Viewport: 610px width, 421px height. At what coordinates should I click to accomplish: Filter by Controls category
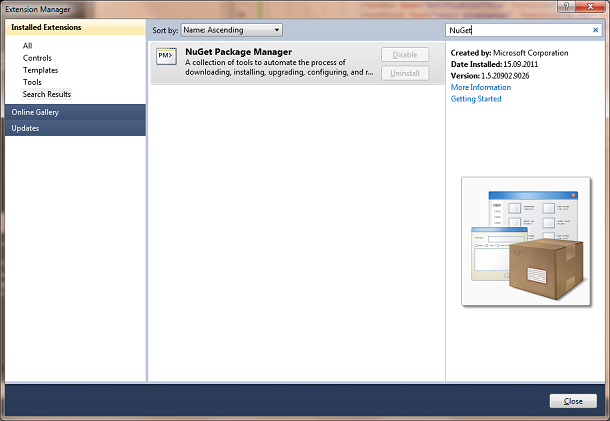tap(37, 58)
